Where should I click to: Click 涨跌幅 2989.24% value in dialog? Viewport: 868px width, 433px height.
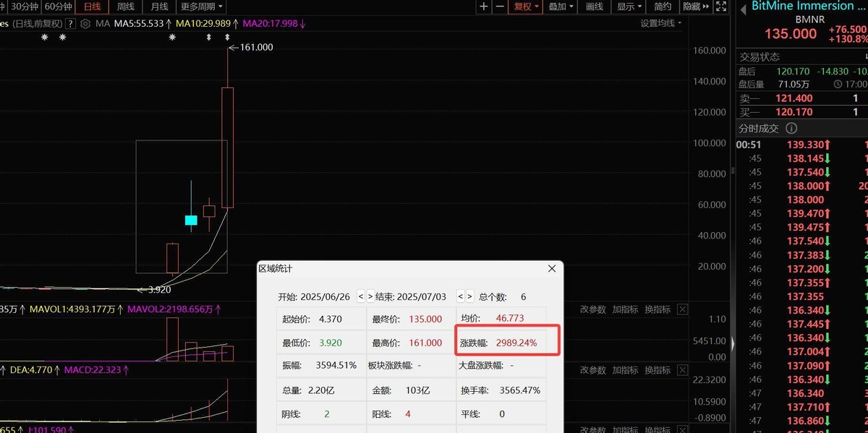(516, 343)
